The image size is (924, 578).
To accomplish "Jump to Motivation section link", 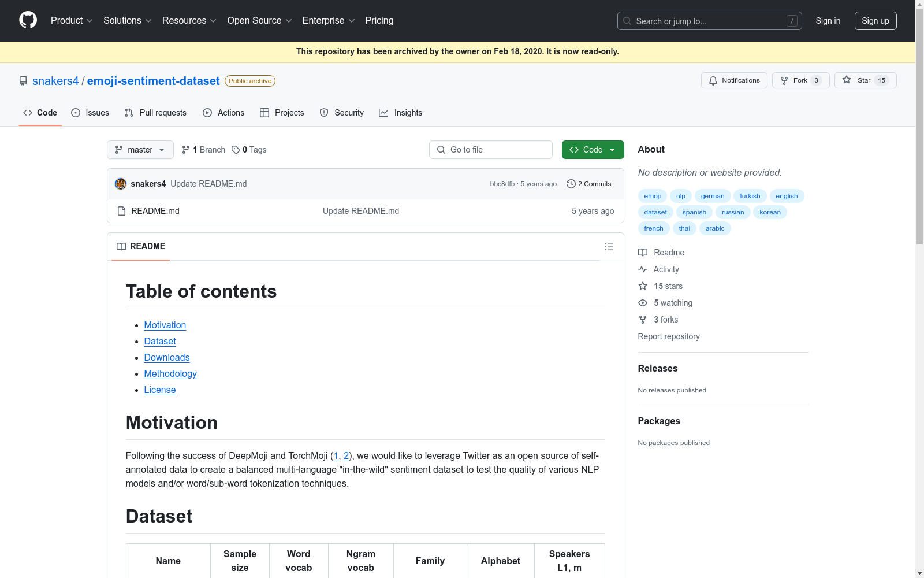I will click(165, 325).
